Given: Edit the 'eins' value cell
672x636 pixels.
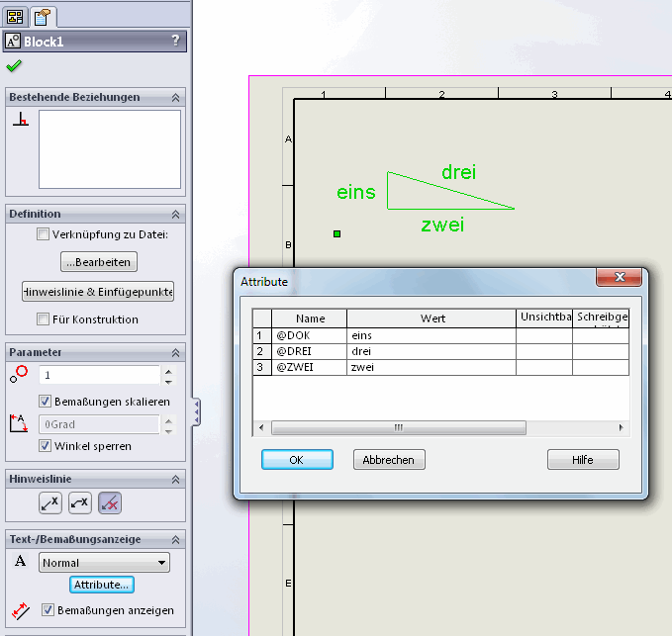Looking at the screenshot, I should (x=432, y=335).
